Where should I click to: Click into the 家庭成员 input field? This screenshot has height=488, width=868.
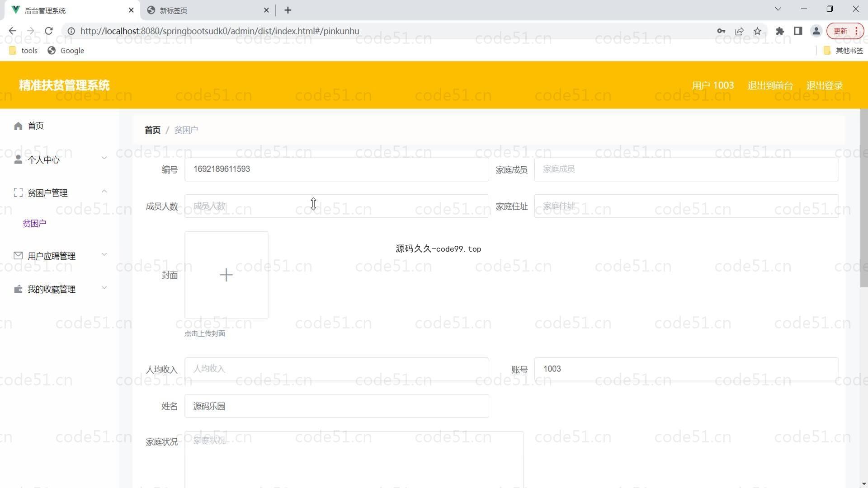point(686,169)
